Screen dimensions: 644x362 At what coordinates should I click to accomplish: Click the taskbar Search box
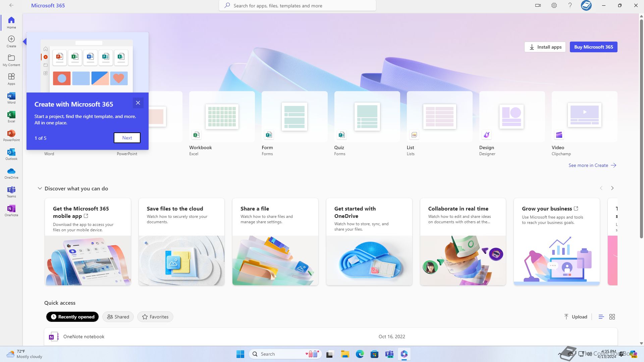click(x=285, y=354)
